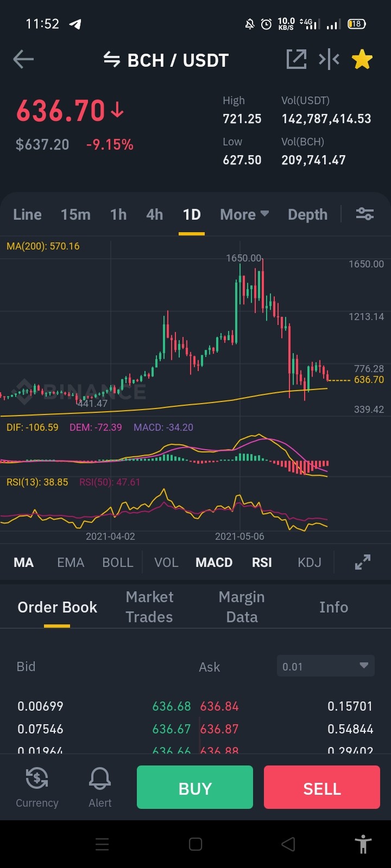Viewport: 391px width, 868px height.
Task: Expand chart to fullscreen
Action: point(362,562)
